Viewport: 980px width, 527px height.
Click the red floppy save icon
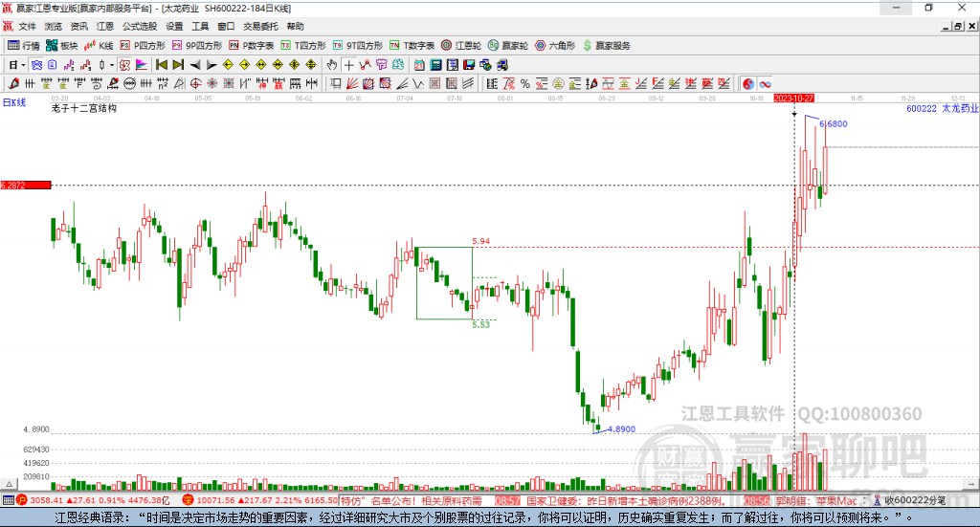tap(469, 65)
